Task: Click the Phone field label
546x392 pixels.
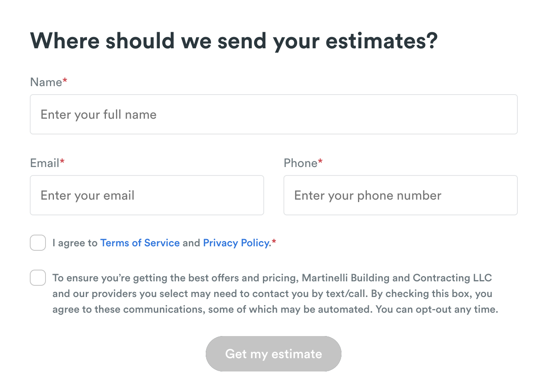Action: 300,163
